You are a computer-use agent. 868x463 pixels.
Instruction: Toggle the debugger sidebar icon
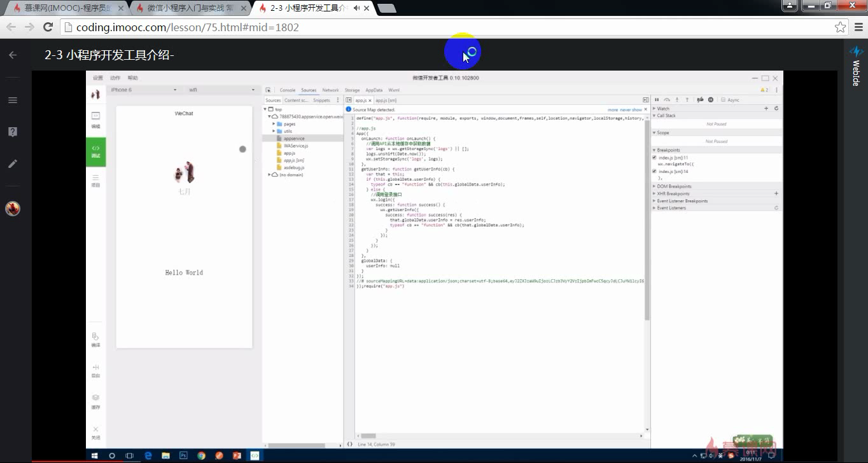646,100
